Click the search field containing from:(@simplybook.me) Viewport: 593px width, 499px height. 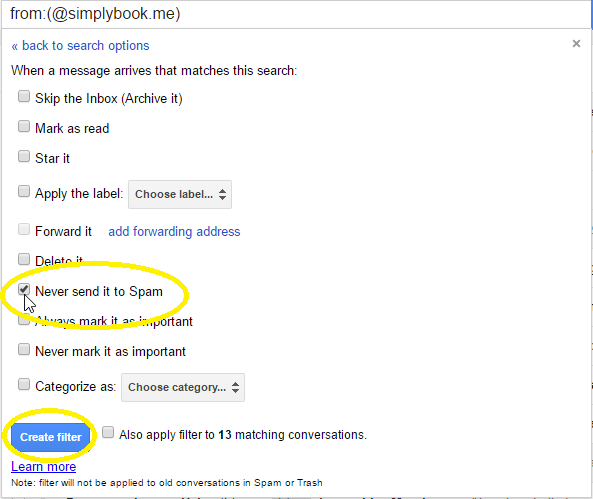pyautogui.click(x=295, y=14)
